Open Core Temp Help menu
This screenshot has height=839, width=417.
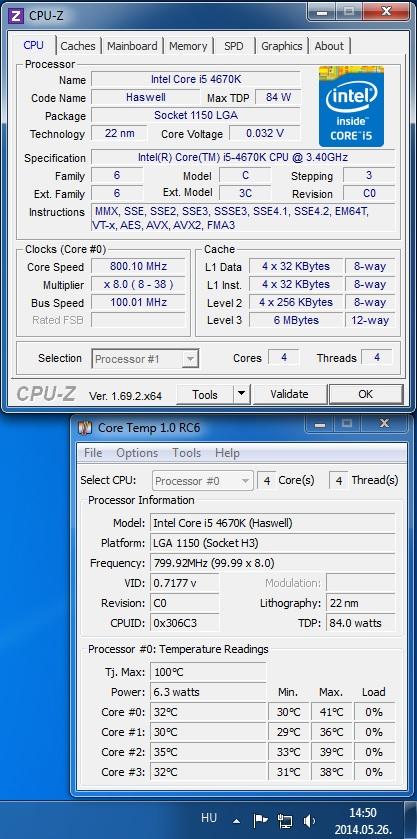pos(227,453)
